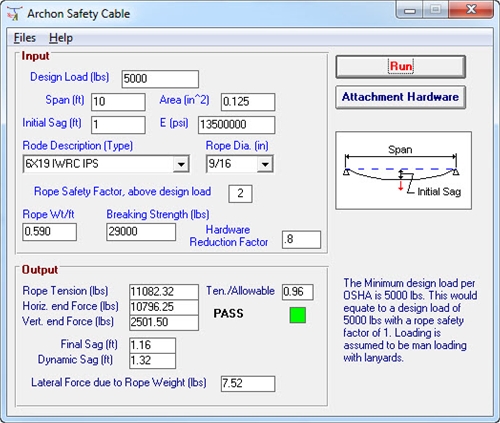The width and height of the screenshot is (500, 423).
Task: Open the Files menu
Action: pos(25,38)
